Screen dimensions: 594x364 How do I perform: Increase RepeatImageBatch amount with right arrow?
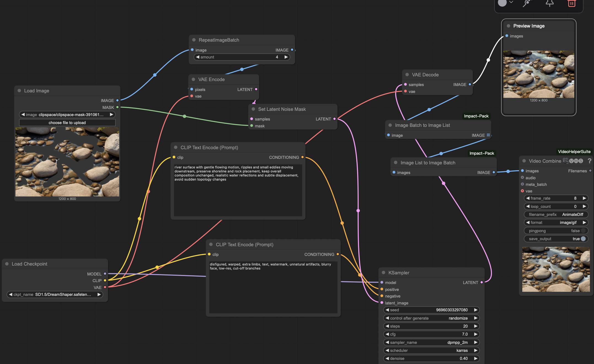coord(286,57)
